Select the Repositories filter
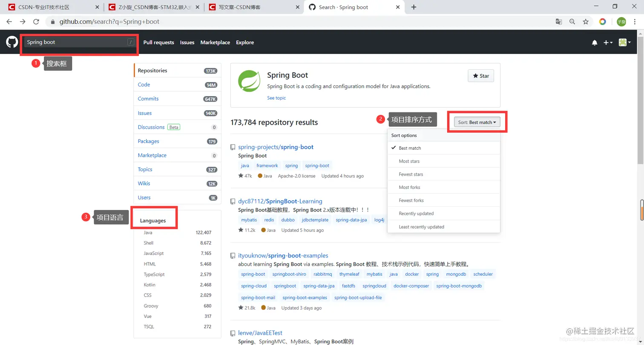Image resolution: width=644 pixels, height=345 pixels. 178,71
